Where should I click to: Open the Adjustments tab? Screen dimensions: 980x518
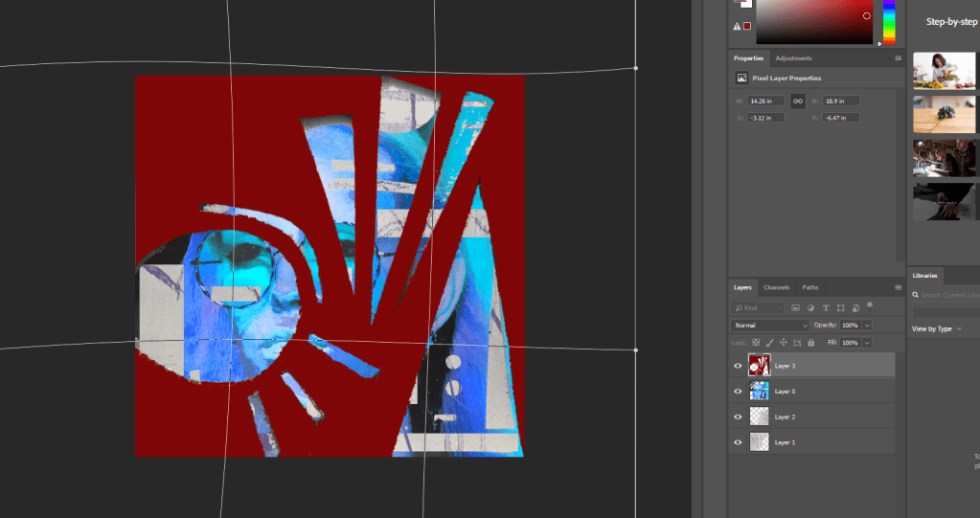[x=793, y=58]
